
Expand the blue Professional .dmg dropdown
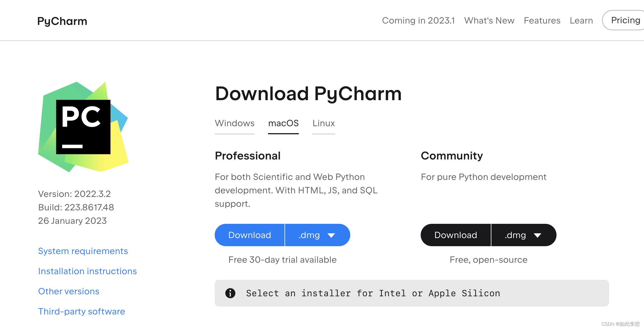pos(317,235)
